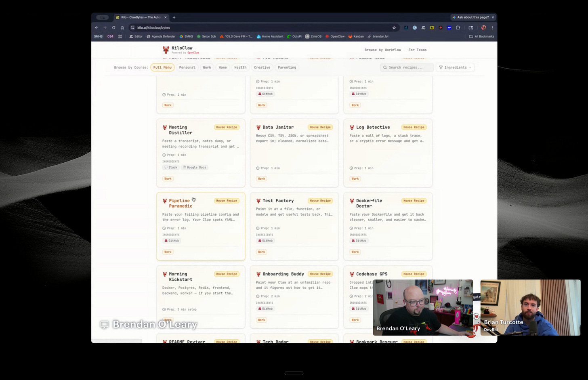Viewport: 588px width, 380px height.
Task: Select the Health course filter
Action: (240, 67)
